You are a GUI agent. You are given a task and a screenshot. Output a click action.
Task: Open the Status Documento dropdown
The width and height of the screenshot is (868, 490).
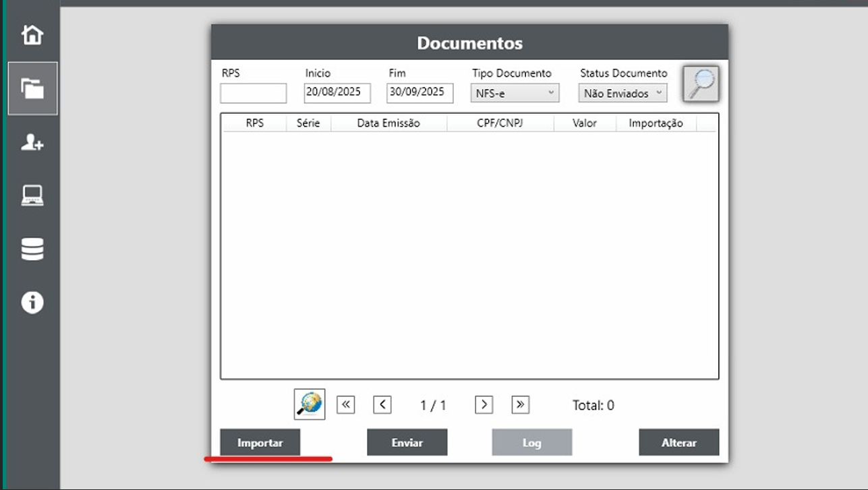click(x=623, y=94)
